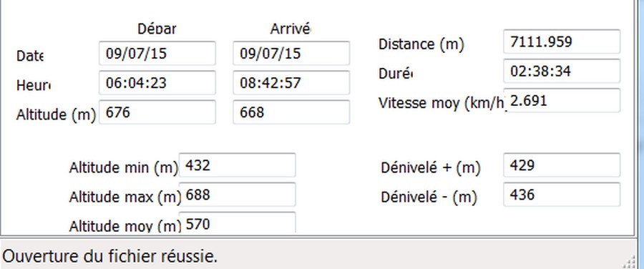Select the arrival time field 08:42:57

tap(291, 82)
